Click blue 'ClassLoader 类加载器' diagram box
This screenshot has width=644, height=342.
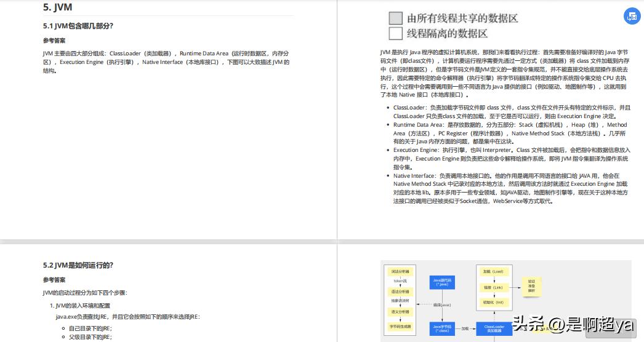pos(494,329)
